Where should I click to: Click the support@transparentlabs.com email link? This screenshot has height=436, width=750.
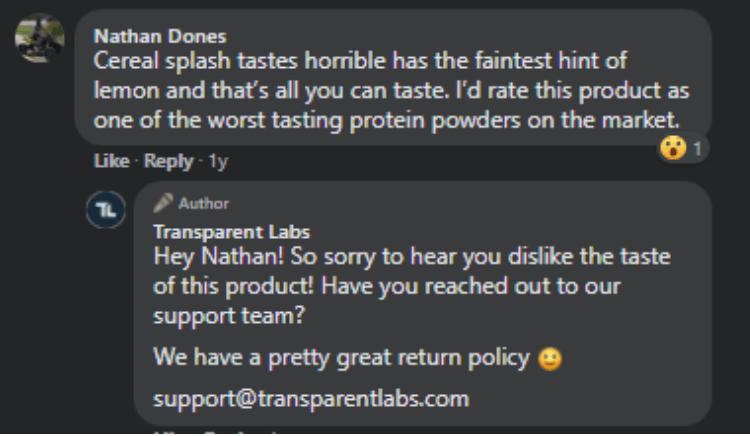(311, 399)
